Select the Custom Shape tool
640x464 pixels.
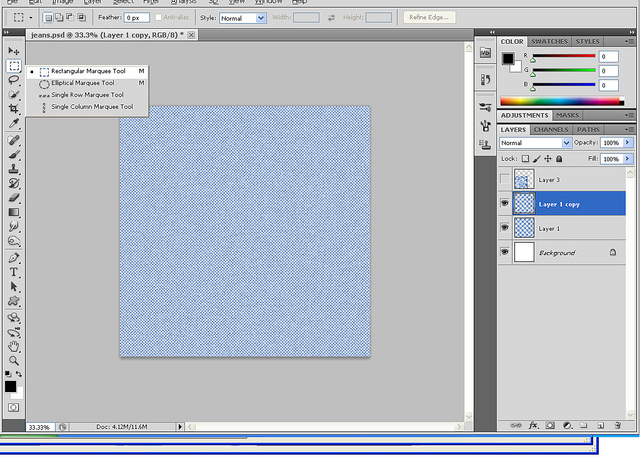click(13, 301)
